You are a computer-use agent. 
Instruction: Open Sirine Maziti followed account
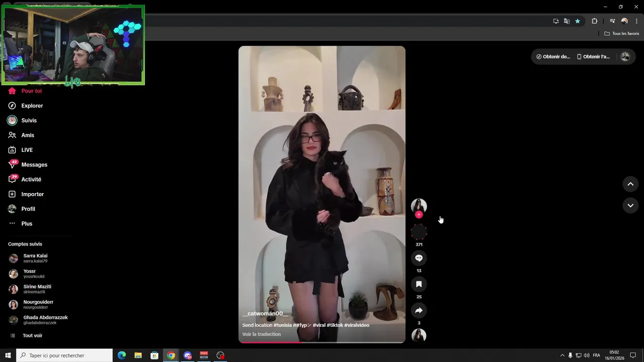(x=37, y=289)
